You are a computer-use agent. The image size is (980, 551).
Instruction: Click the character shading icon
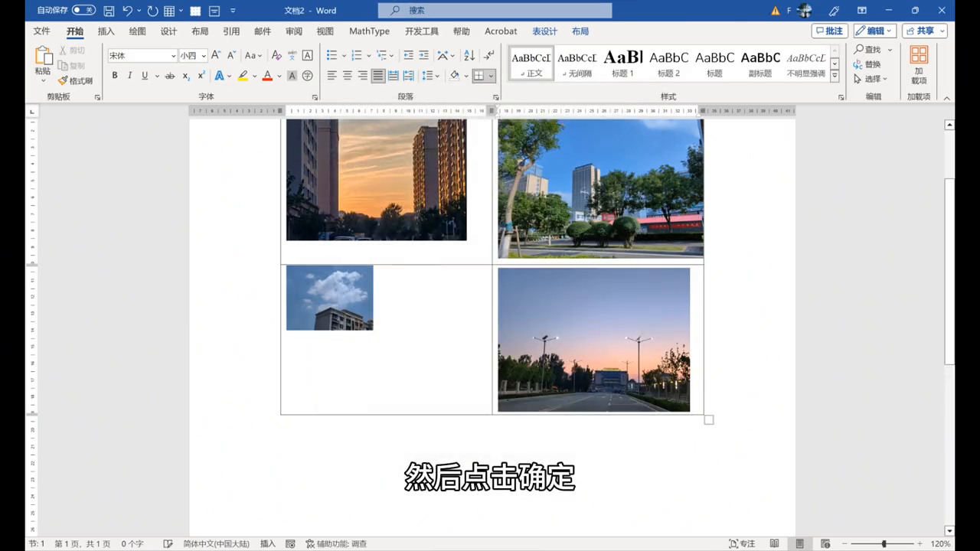292,76
